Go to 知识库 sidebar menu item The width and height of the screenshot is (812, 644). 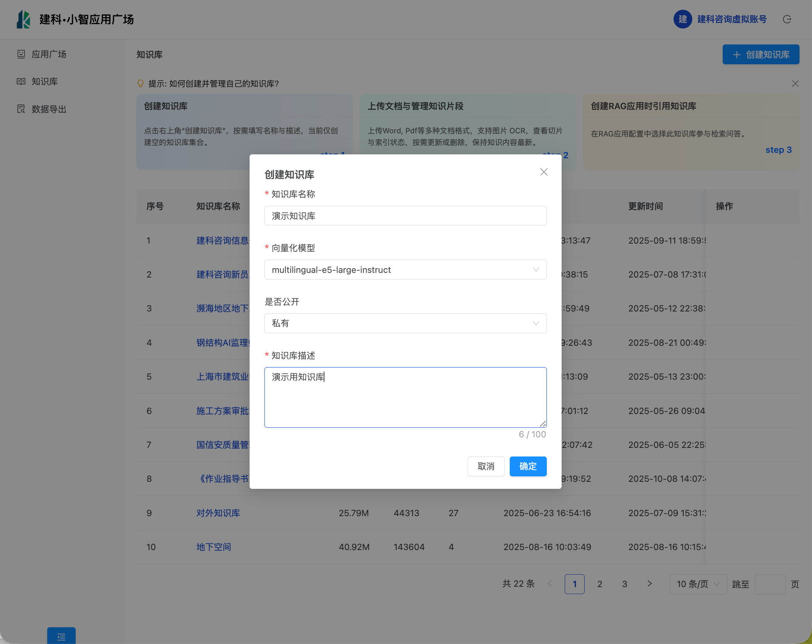pos(44,81)
